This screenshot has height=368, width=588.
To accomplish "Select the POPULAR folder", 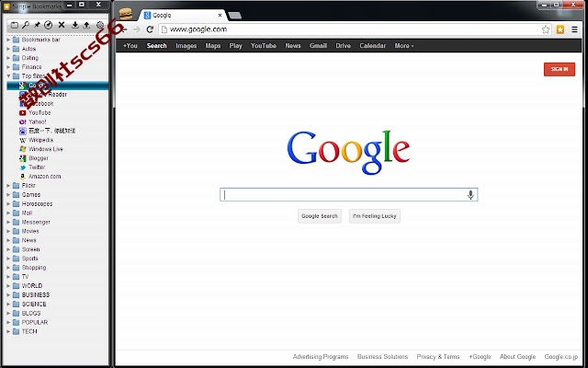I will click(30, 322).
